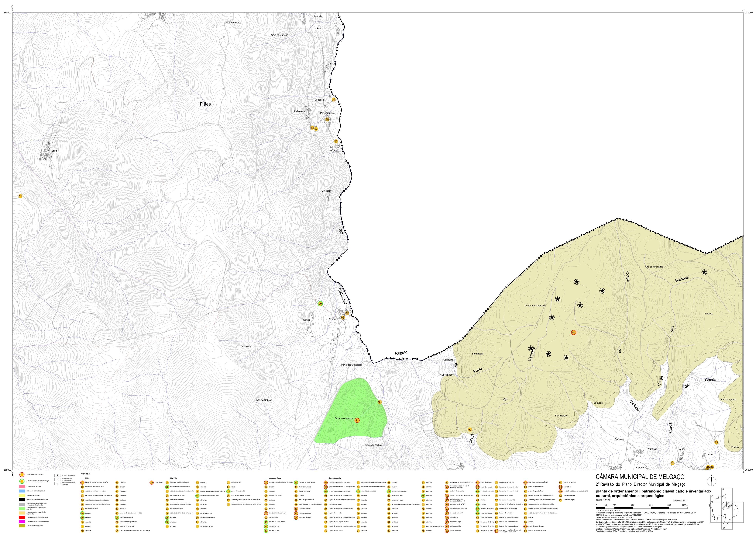Viewport: 756px width, 534px height.
Task: Click red-ringed marker 21 at Solar dos Mouros
Action: (x=357, y=420)
